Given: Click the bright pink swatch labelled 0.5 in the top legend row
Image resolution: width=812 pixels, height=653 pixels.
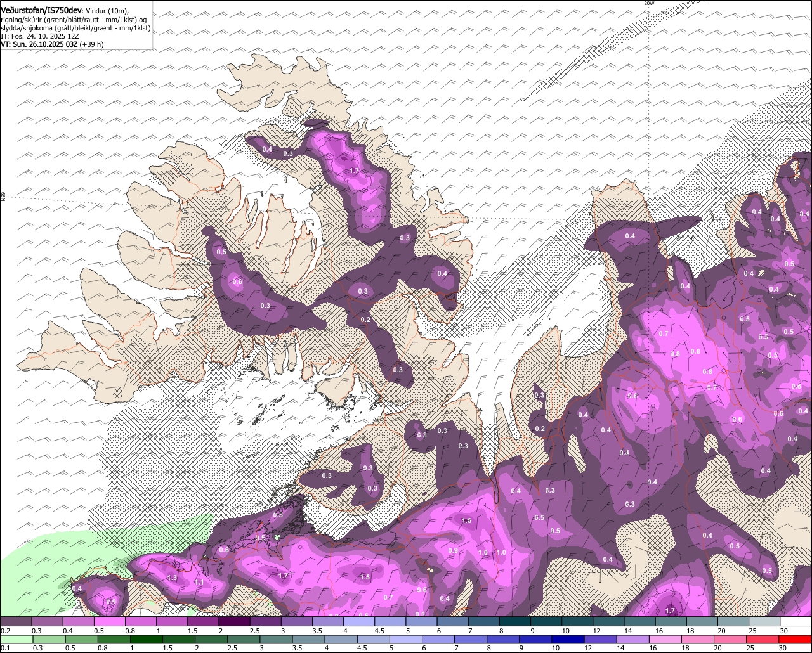Looking at the screenshot, I should tap(109, 622).
